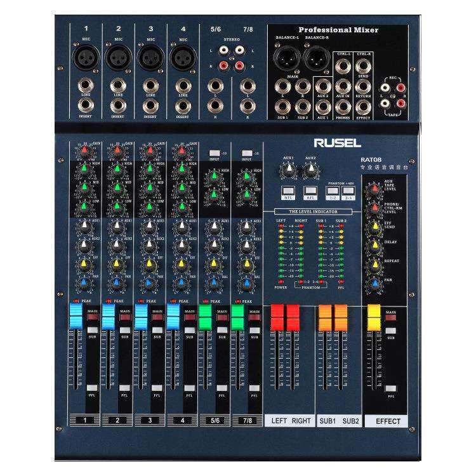Select the PHONES jack
Screen dimensions: 476x476
coord(343,107)
